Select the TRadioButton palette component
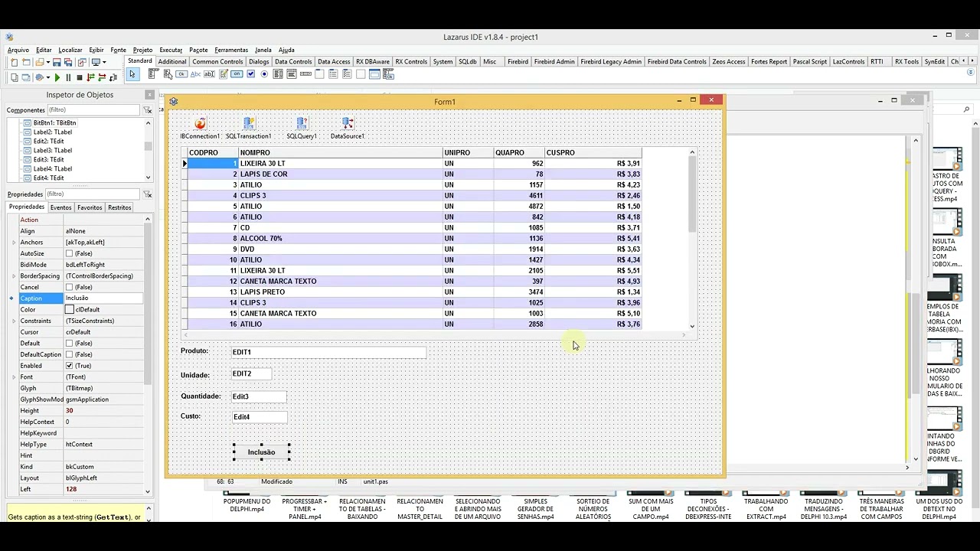This screenshot has width=980, height=551. pyautogui.click(x=264, y=74)
